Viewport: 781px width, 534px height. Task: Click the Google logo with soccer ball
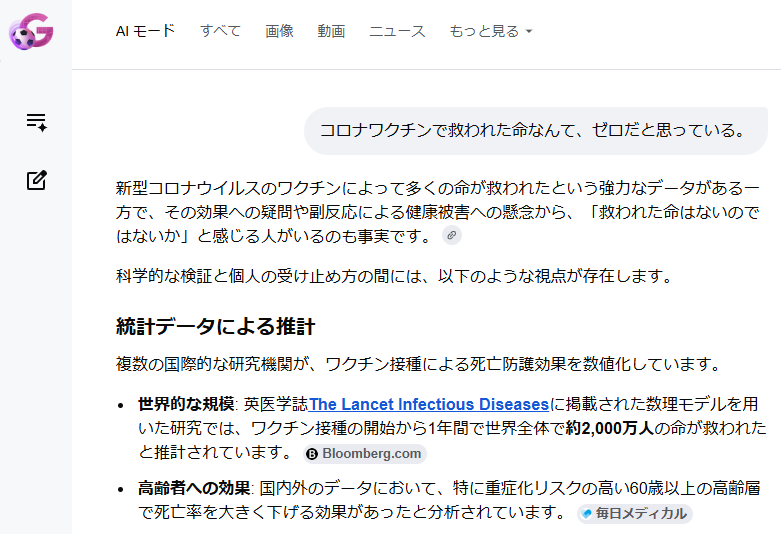[31, 31]
